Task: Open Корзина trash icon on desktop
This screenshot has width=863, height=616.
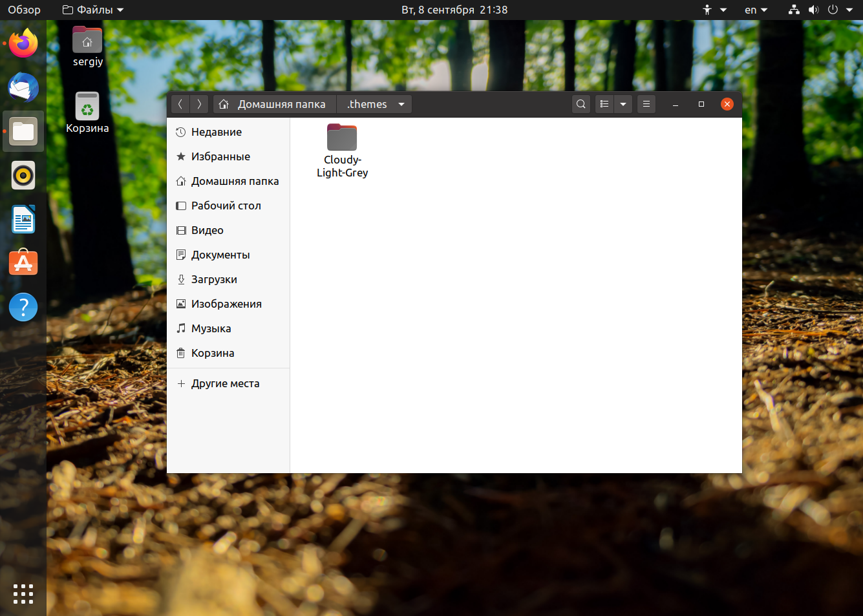Action: click(87, 112)
